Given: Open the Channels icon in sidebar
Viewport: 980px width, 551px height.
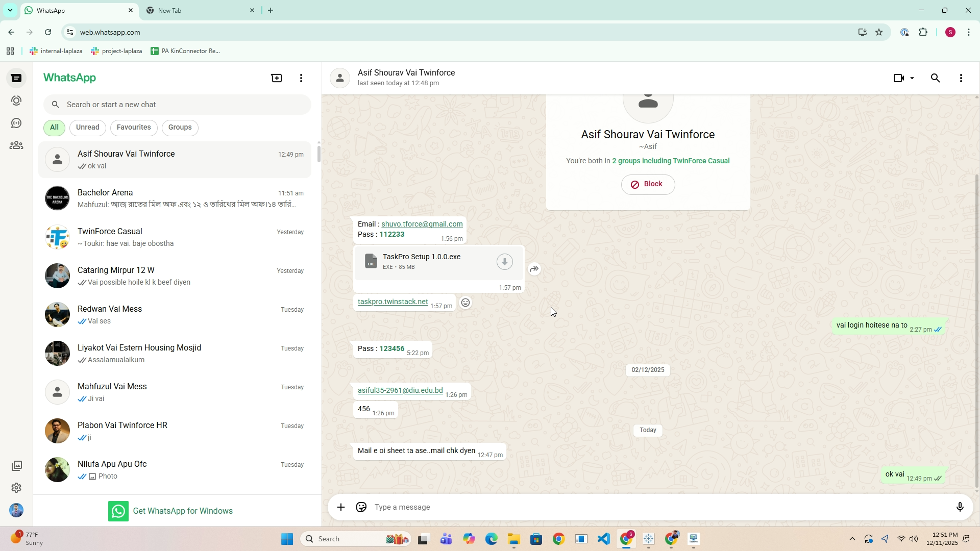Looking at the screenshot, I should click(16, 123).
